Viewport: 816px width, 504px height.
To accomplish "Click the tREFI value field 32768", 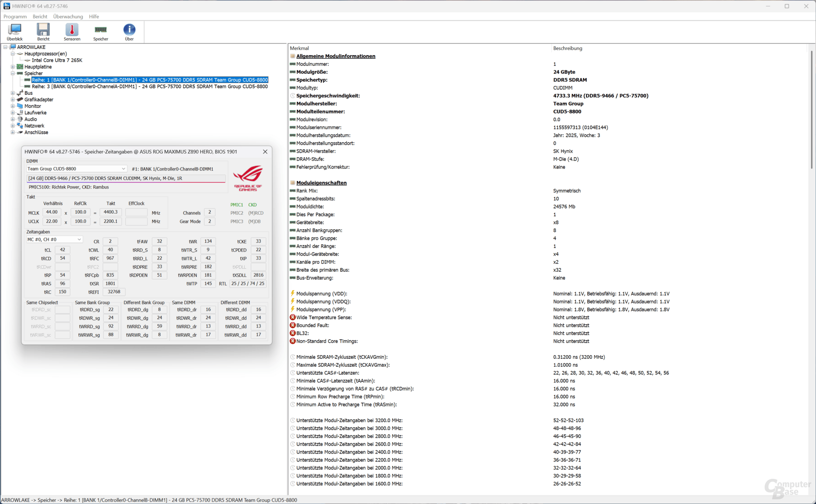I will (x=114, y=292).
